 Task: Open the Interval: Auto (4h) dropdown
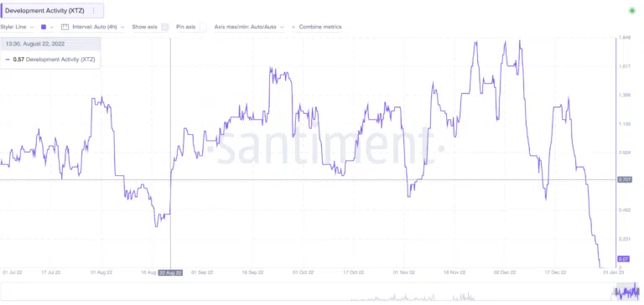(x=98, y=27)
